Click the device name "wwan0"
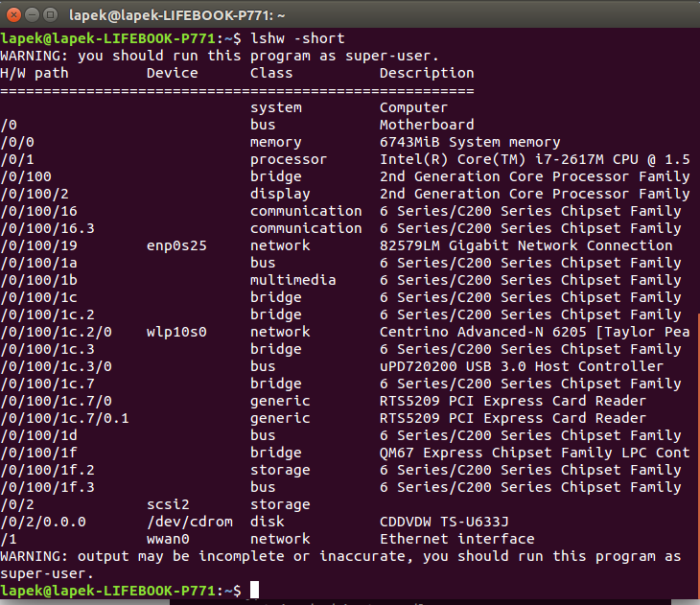700x605 pixels. pyautogui.click(x=168, y=539)
